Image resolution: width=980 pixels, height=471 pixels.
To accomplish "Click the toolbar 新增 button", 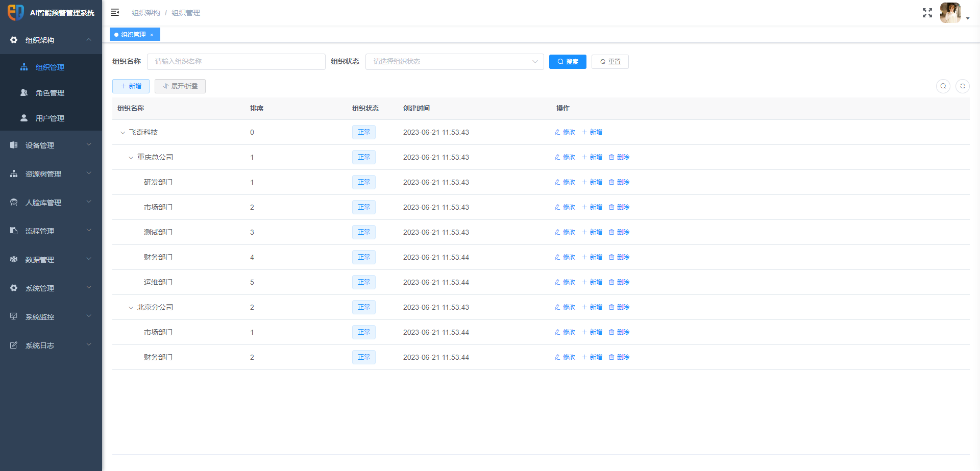I will tap(131, 86).
